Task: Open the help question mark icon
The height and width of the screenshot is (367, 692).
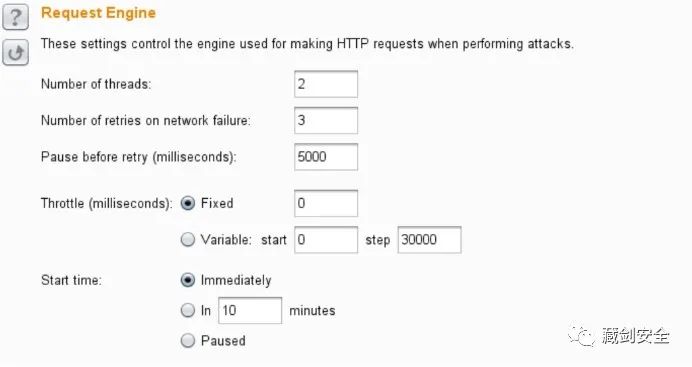Action: pyautogui.click(x=15, y=17)
